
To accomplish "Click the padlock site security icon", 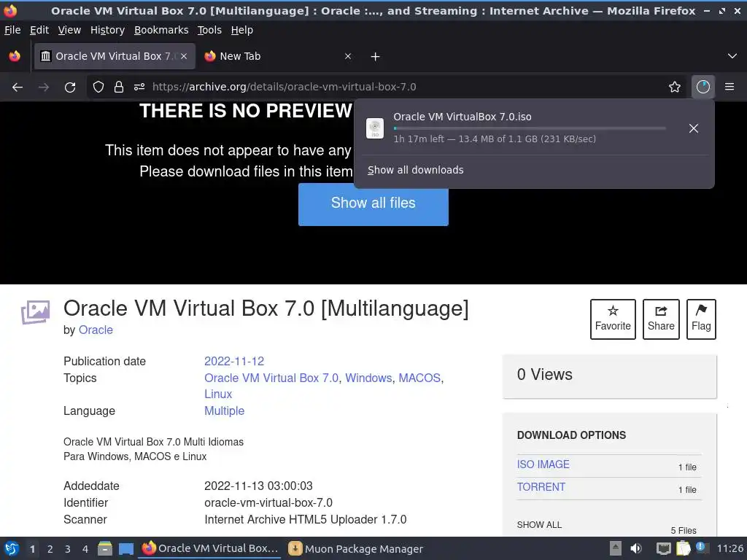I will (x=119, y=87).
